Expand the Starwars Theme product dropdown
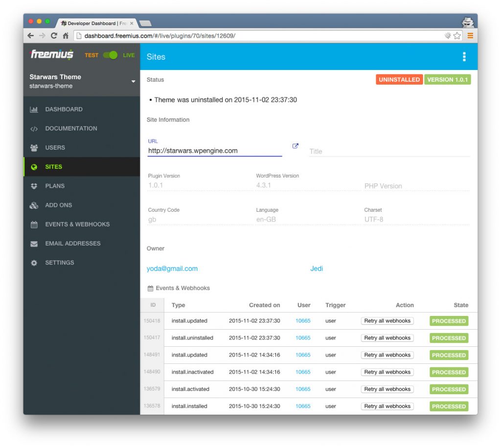Screen dimensions: 501x448 pyautogui.click(x=133, y=81)
